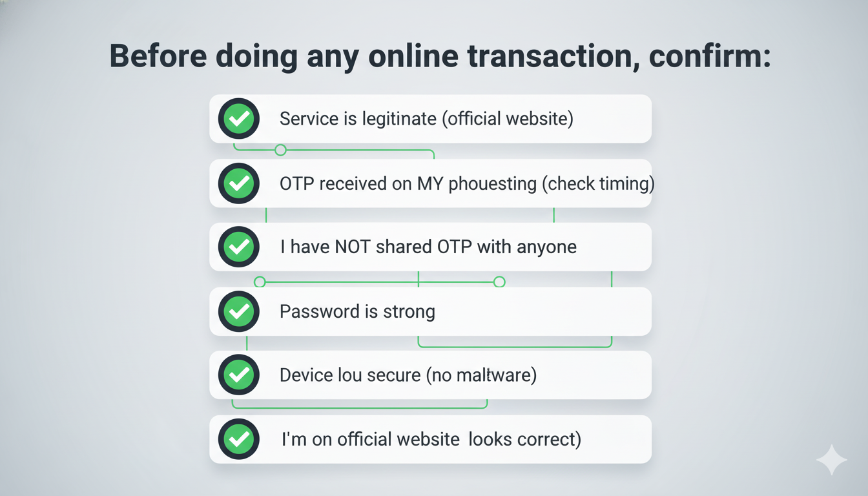Toggle the check for "I have NOT shared OTP"
The image size is (868, 496).
[x=239, y=247]
